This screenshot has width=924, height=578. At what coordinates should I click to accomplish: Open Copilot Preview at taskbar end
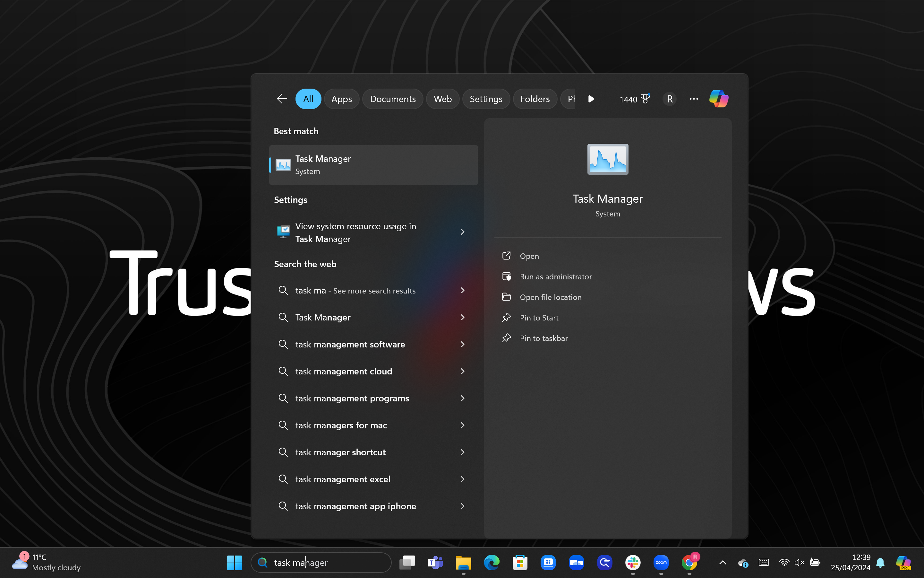[x=903, y=562]
